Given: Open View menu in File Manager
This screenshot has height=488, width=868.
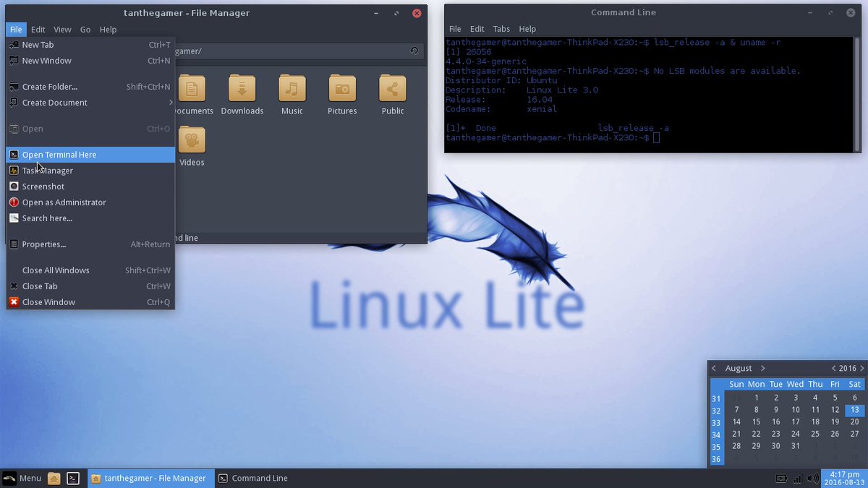Looking at the screenshot, I should [62, 30].
